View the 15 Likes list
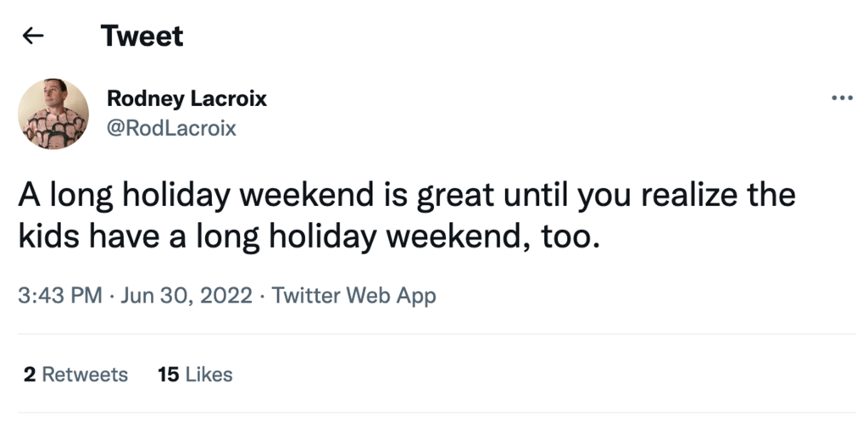The height and width of the screenshot is (434, 868). [195, 374]
